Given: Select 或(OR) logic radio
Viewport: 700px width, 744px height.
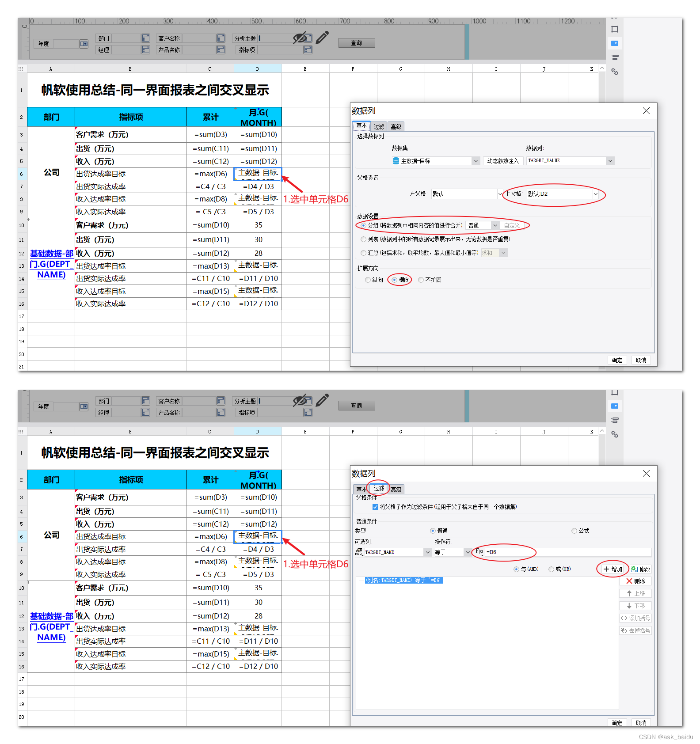Looking at the screenshot, I should [x=551, y=569].
